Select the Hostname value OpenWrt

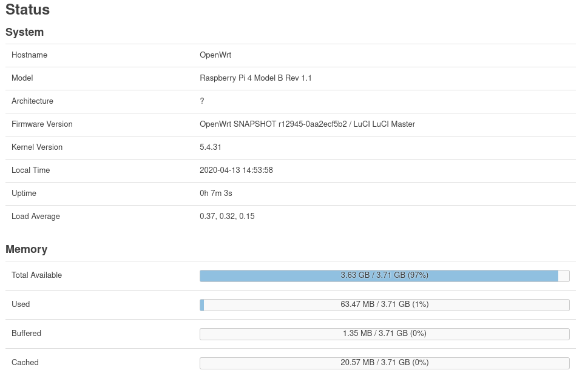point(215,55)
